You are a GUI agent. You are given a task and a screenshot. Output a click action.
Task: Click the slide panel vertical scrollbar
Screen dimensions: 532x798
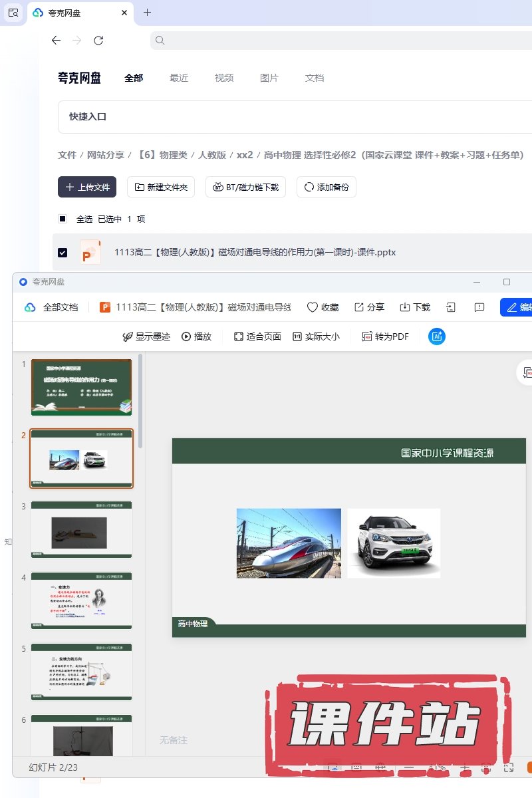(x=140, y=399)
